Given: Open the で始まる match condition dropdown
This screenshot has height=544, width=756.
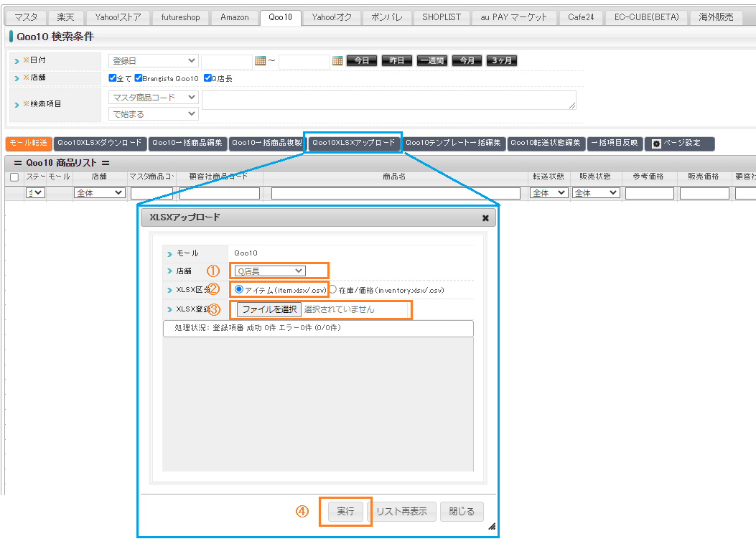Looking at the screenshot, I should point(154,114).
